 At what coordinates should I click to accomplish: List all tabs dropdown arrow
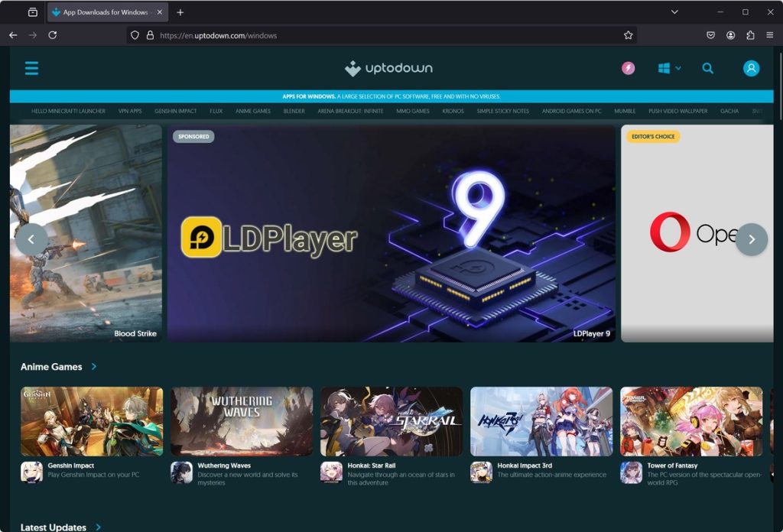(x=674, y=12)
